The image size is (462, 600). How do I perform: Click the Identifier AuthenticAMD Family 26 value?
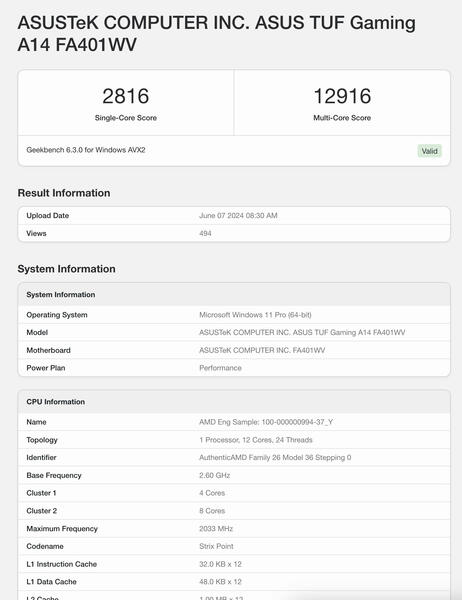(275, 457)
